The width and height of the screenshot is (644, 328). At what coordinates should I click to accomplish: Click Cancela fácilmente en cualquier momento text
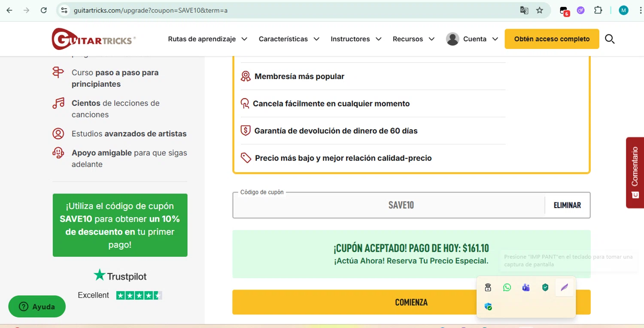click(x=331, y=103)
